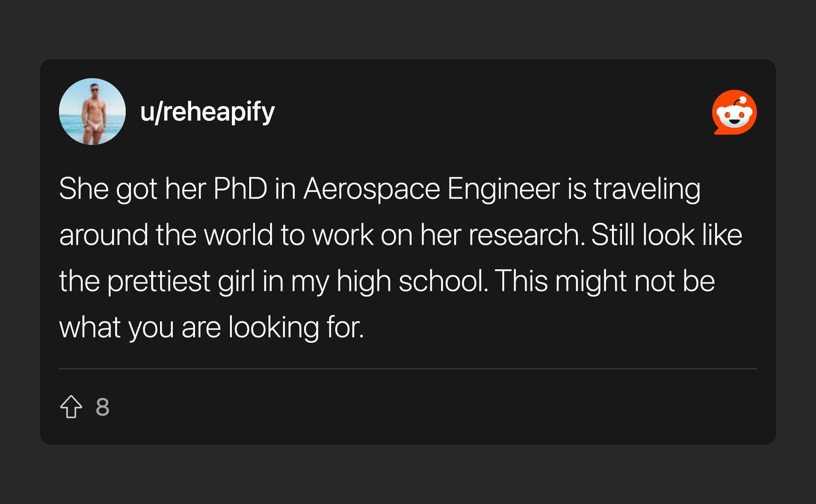The width and height of the screenshot is (816, 504).
Task: Click the word "traveling" in the comment
Action: (x=647, y=189)
